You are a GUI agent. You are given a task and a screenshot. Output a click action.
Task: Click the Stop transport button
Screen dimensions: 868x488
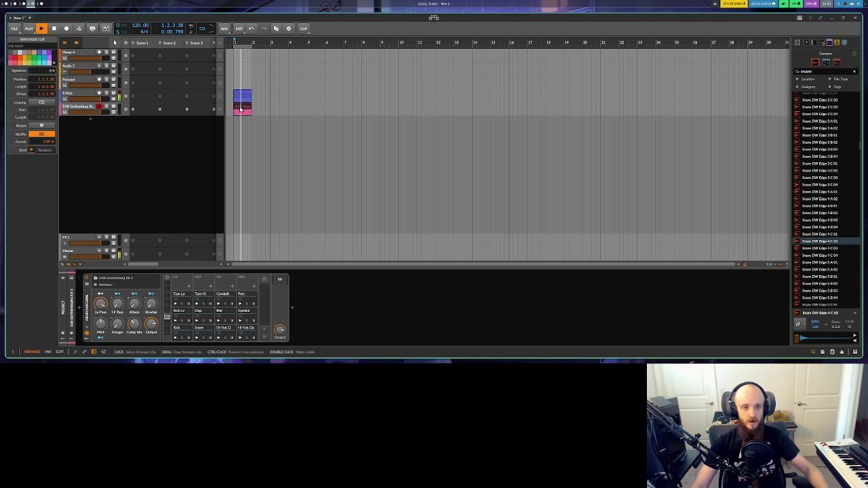(54, 28)
